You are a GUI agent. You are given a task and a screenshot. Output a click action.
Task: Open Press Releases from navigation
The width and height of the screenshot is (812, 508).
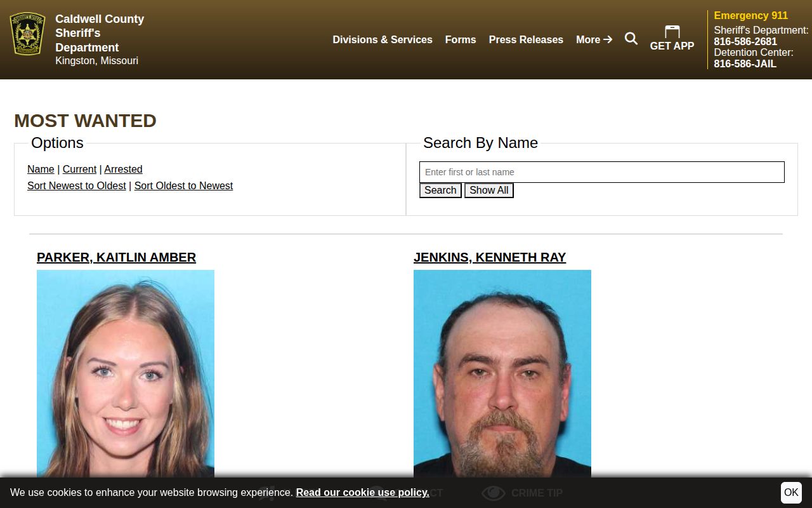[x=526, y=39]
